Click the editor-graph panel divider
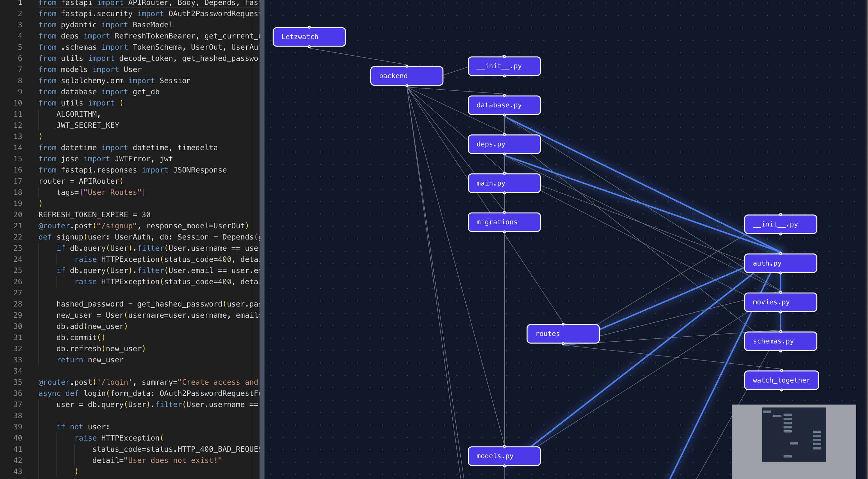868x479 pixels. pos(262,236)
